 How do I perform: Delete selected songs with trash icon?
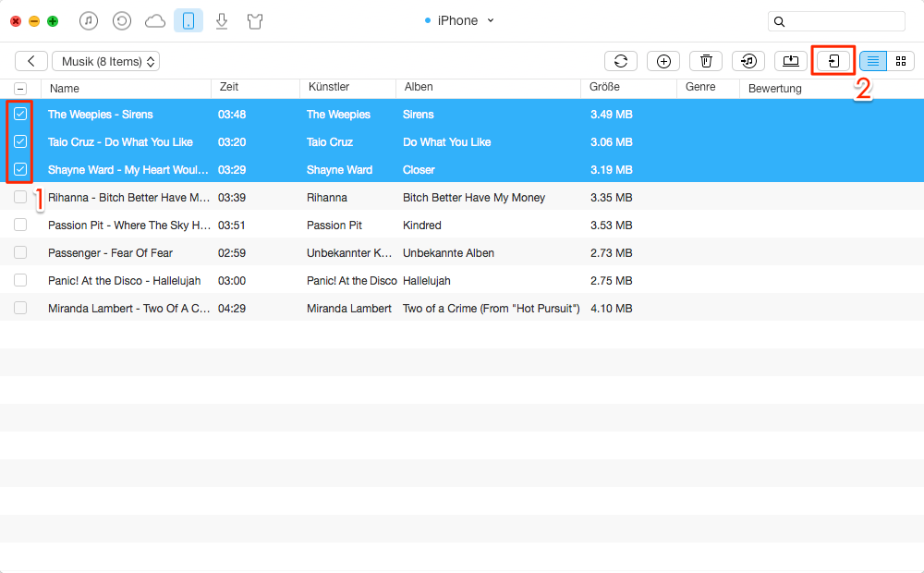click(706, 61)
